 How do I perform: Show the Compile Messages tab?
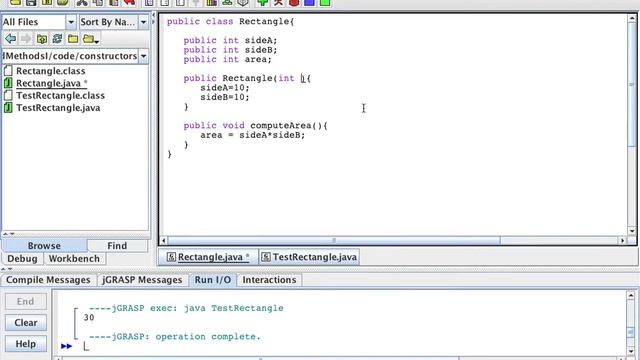point(48,280)
